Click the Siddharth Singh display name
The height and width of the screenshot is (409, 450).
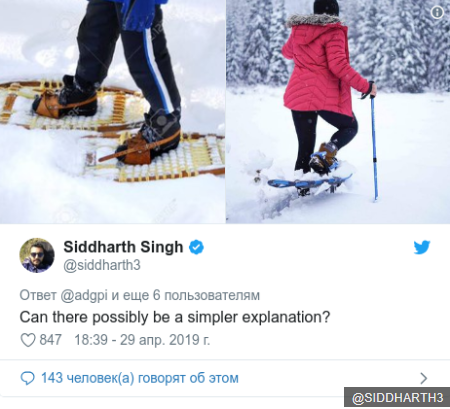123,247
